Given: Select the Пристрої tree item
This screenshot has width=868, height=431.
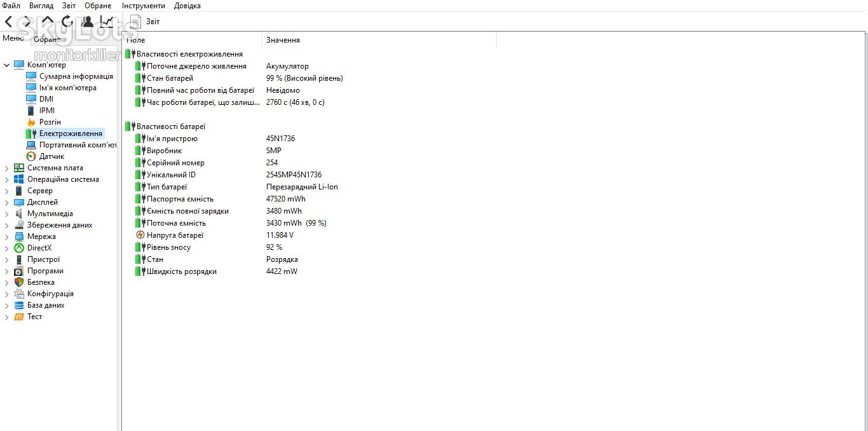Looking at the screenshot, I should [x=44, y=259].
